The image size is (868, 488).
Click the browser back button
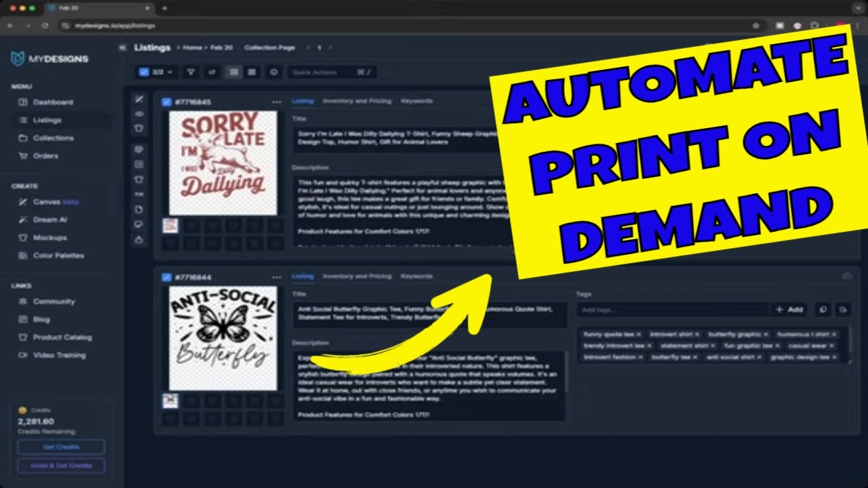[10, 25]
